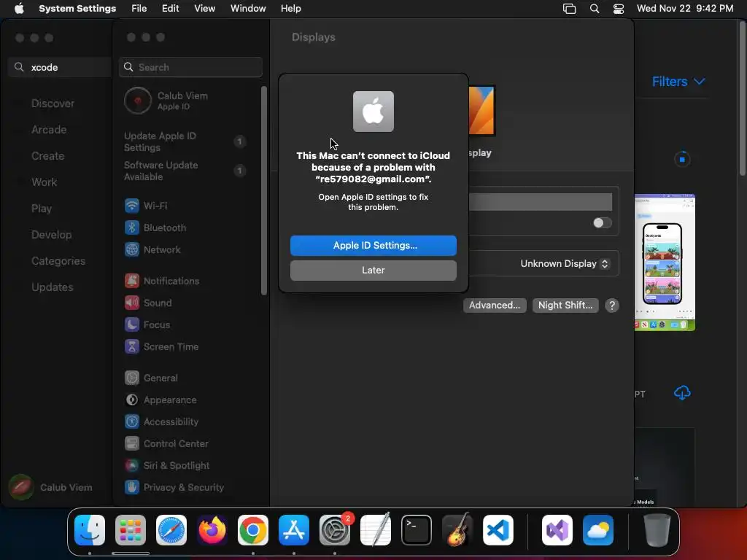Viewport: 747px width, 560px height.
Task: Open the Apple menu
Action: coord(19,9)
